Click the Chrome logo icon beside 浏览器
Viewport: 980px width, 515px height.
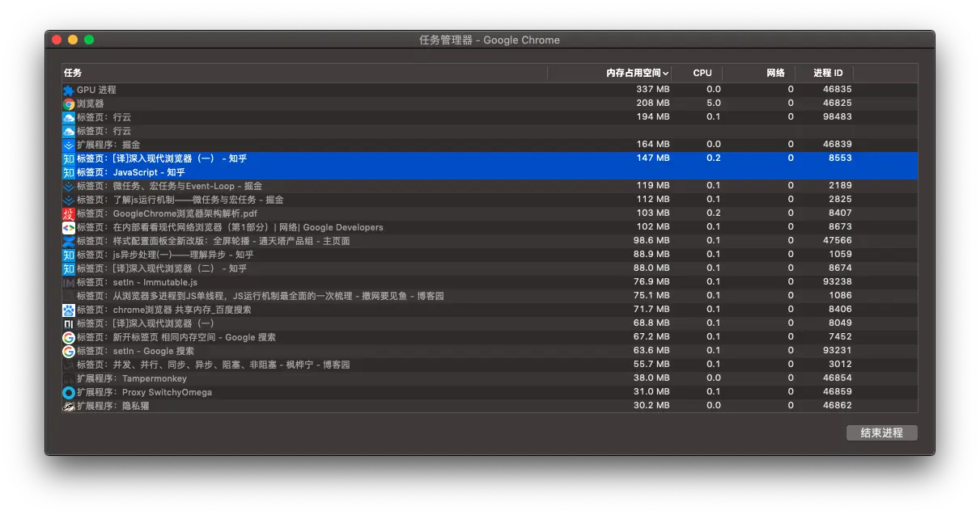point(69,103)
